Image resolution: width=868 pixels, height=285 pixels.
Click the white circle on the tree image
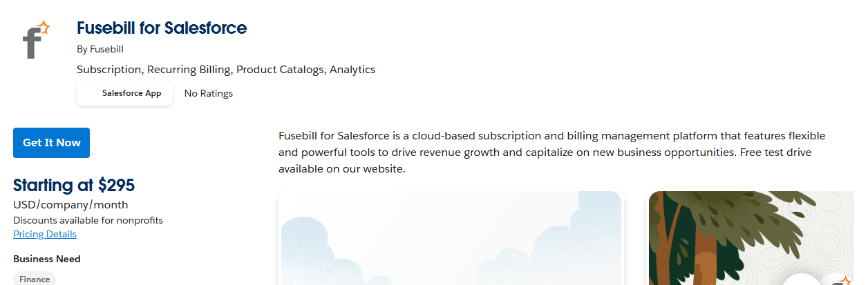point(800,280)
